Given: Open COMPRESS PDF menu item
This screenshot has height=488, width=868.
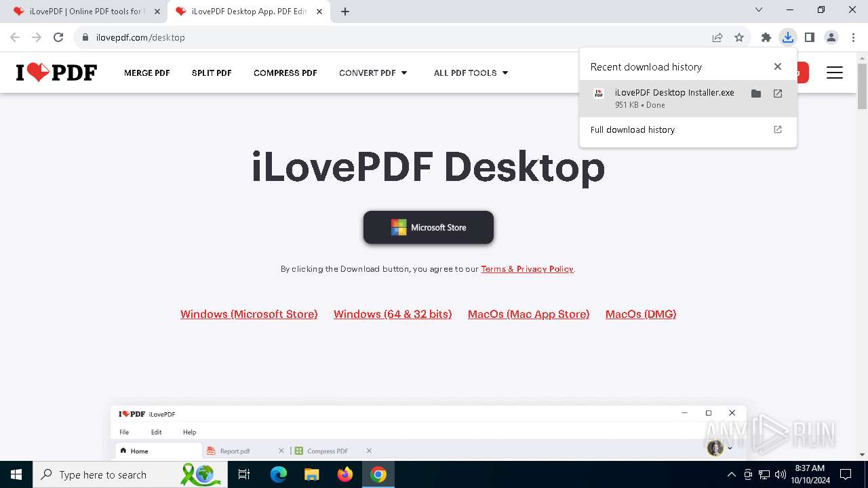Looking at the screenshot, I should 285,73.
